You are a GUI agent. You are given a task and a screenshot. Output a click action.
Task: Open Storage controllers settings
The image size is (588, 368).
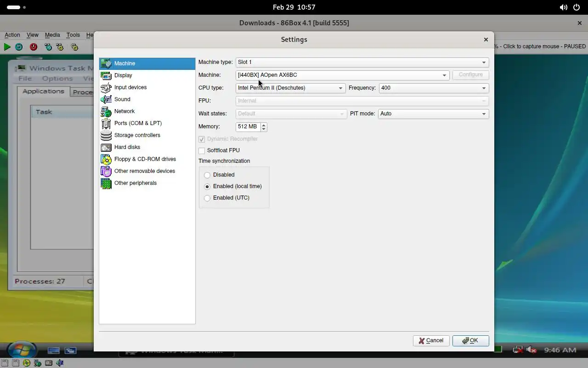coord(147,135)
